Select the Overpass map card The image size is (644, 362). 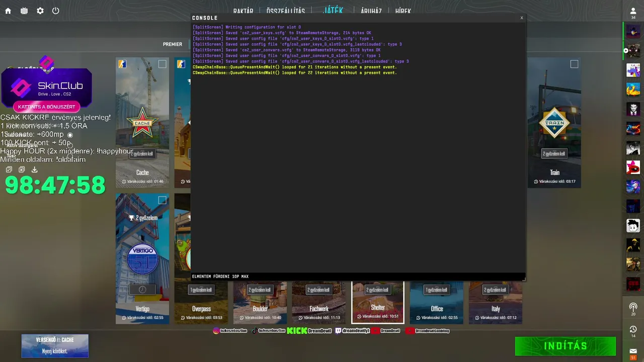click(201, 302)
